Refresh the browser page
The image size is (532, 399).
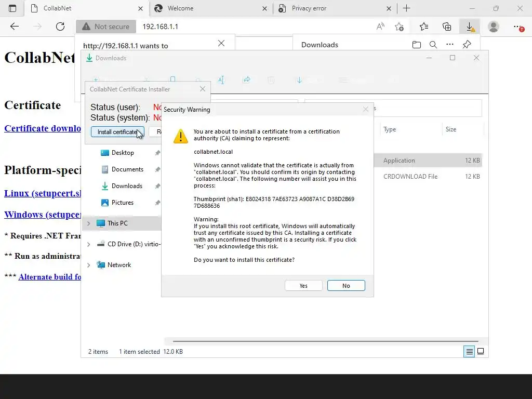60,26
